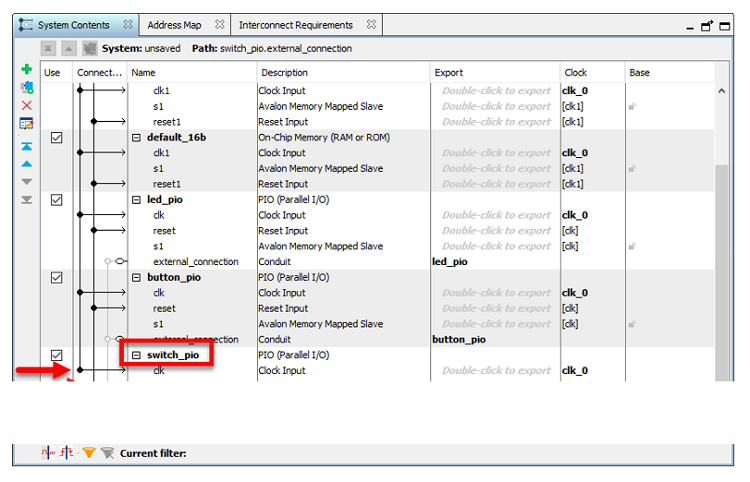750x482 pixels.
Task: Click the add subsystem icon below the plus
Action: (27, 87)
